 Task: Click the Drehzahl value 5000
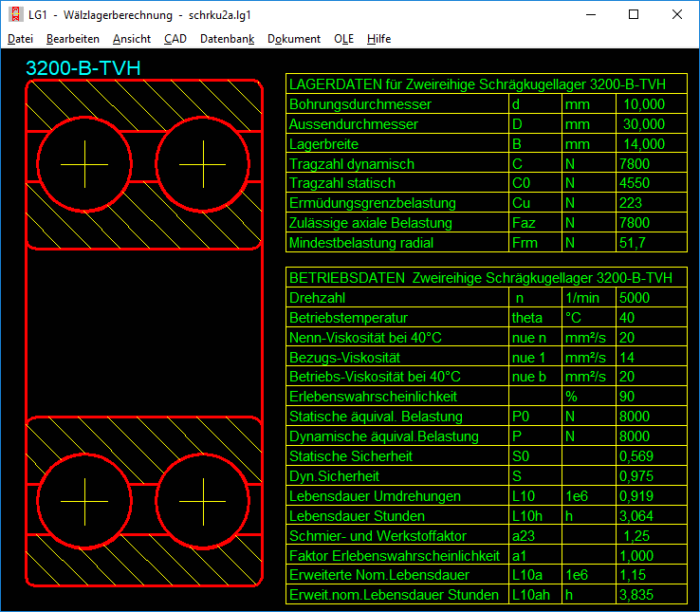point(635,298)
